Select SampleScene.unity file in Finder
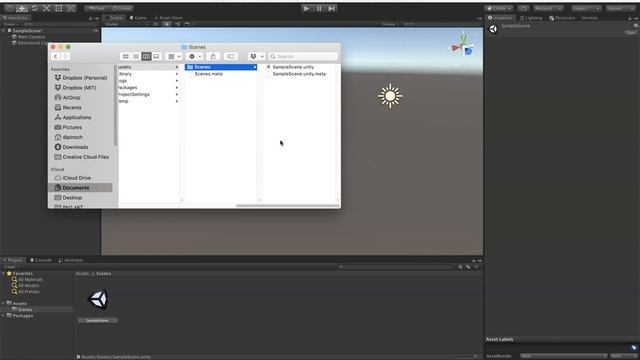 293,67
